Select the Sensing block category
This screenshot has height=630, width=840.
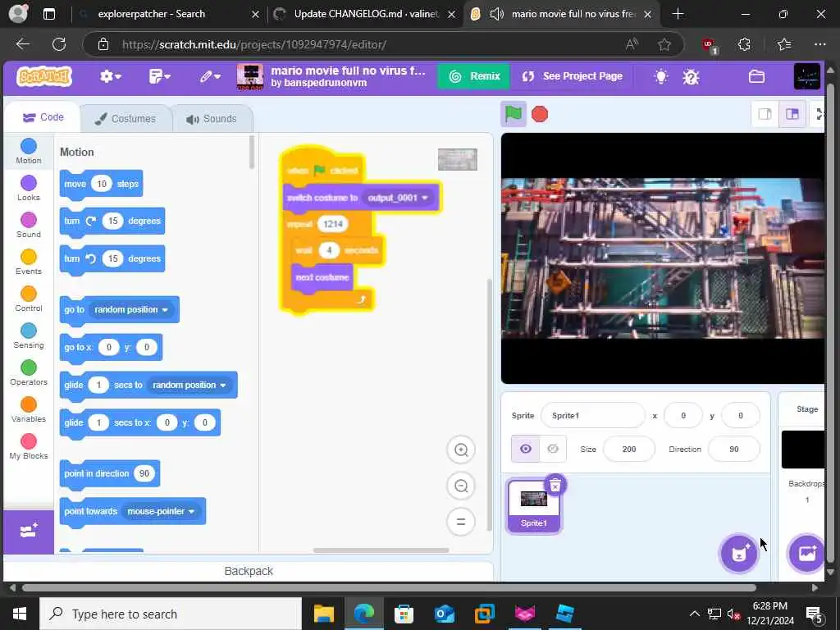(29, 336)
